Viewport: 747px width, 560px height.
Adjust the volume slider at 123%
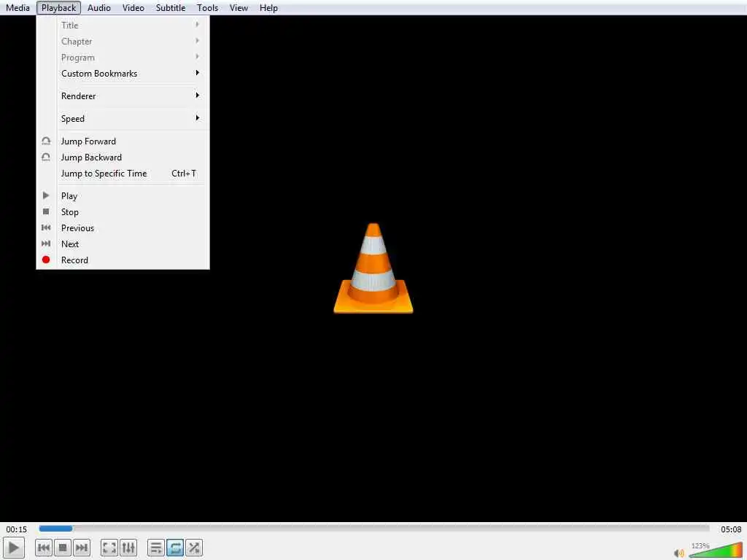coord(716,550)
